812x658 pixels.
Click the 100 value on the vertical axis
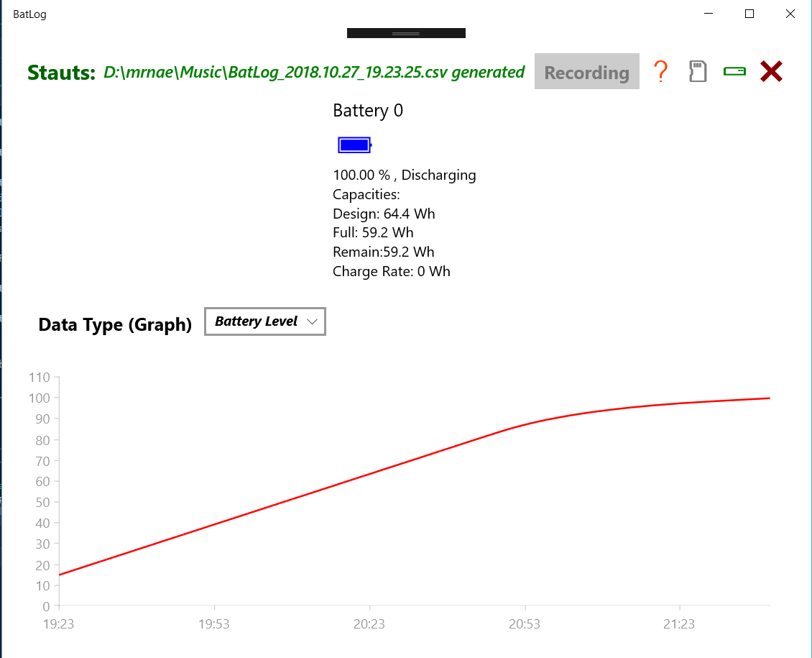[x=39, y=398]
